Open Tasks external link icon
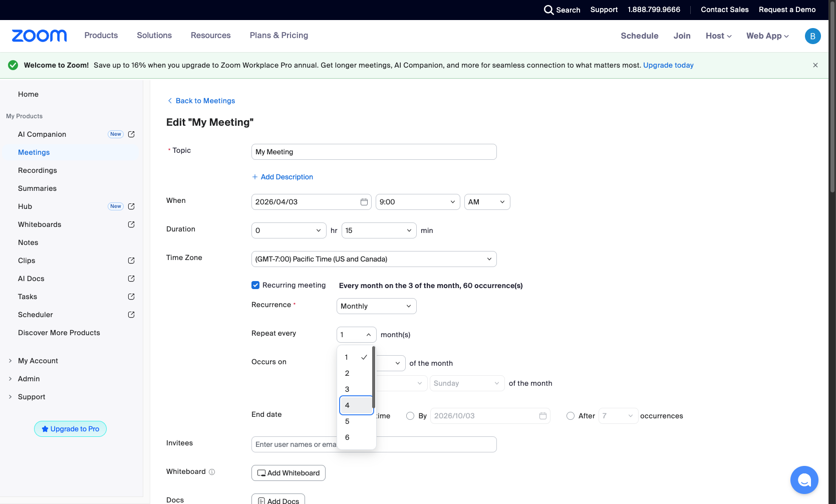The width and height of the screenshot is (836, 504). (131, 297)
